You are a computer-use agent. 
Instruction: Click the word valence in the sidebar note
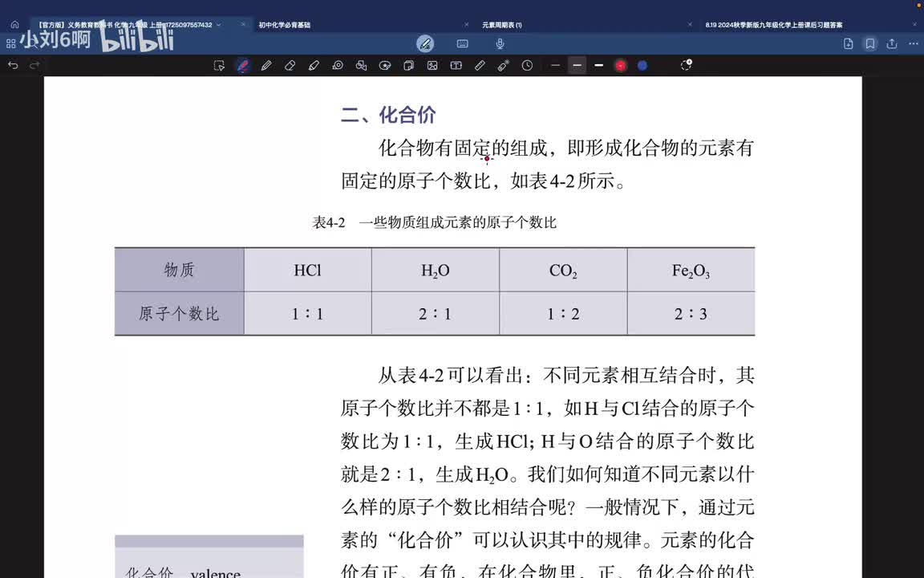[216, 573]
